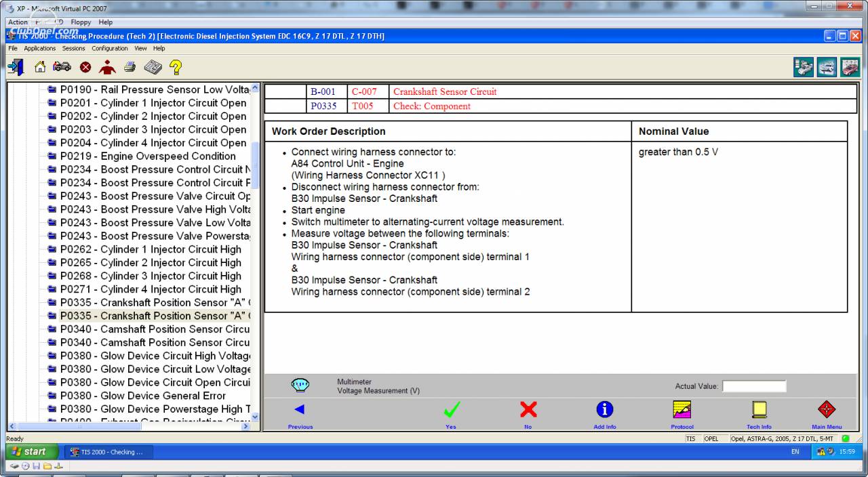Click the tree's scroll-up arrow

(255, 87)
